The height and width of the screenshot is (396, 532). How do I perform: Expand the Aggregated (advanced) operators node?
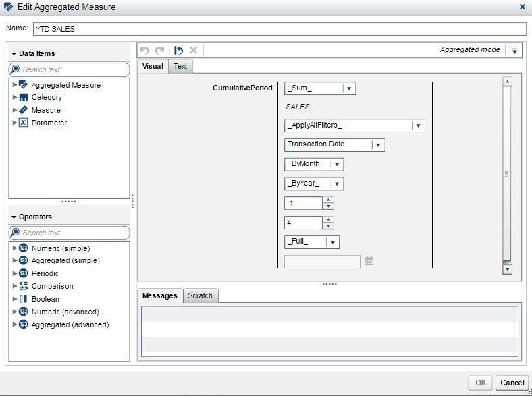15,324
